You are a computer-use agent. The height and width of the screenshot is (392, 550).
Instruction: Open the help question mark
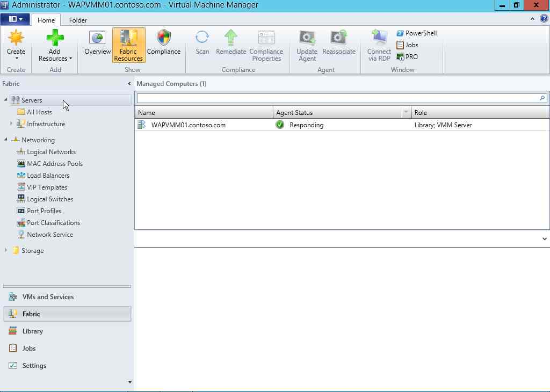[544, 19]
